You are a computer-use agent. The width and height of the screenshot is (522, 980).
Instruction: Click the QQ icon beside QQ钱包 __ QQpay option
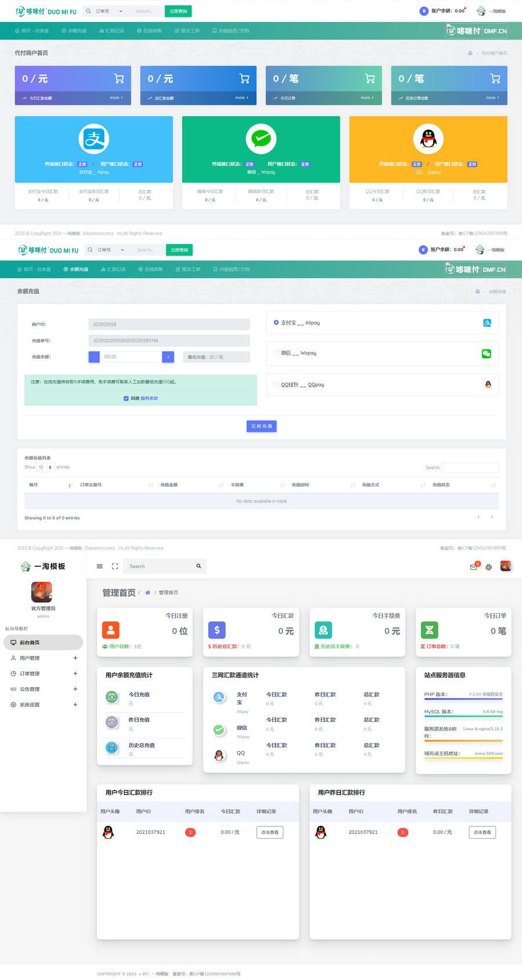tap(488, 384)
